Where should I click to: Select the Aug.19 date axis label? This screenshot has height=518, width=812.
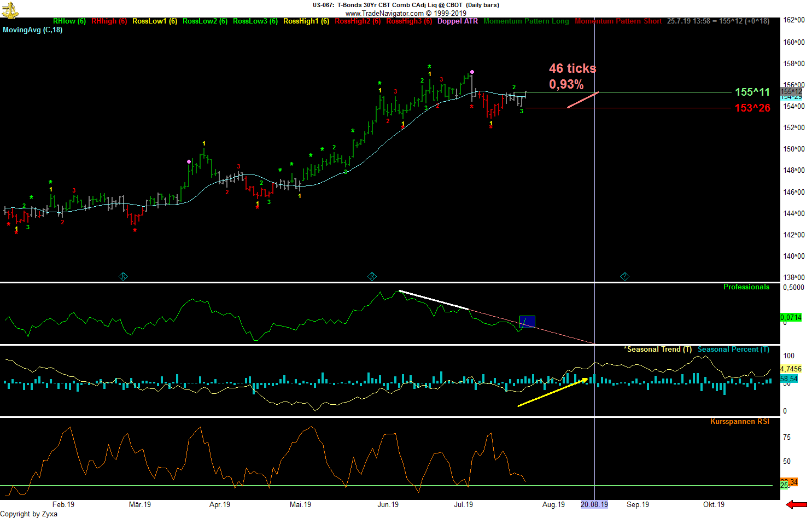tap(554, 505)
